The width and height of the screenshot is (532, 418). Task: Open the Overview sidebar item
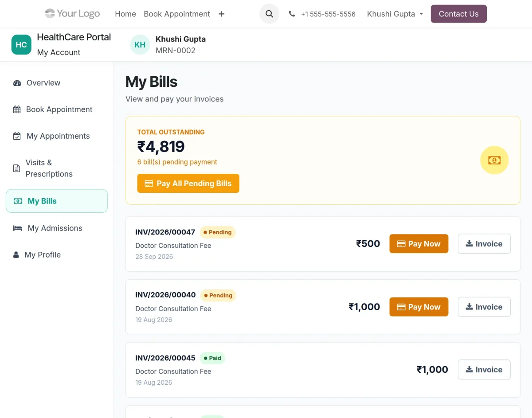[x=57, y=83]
